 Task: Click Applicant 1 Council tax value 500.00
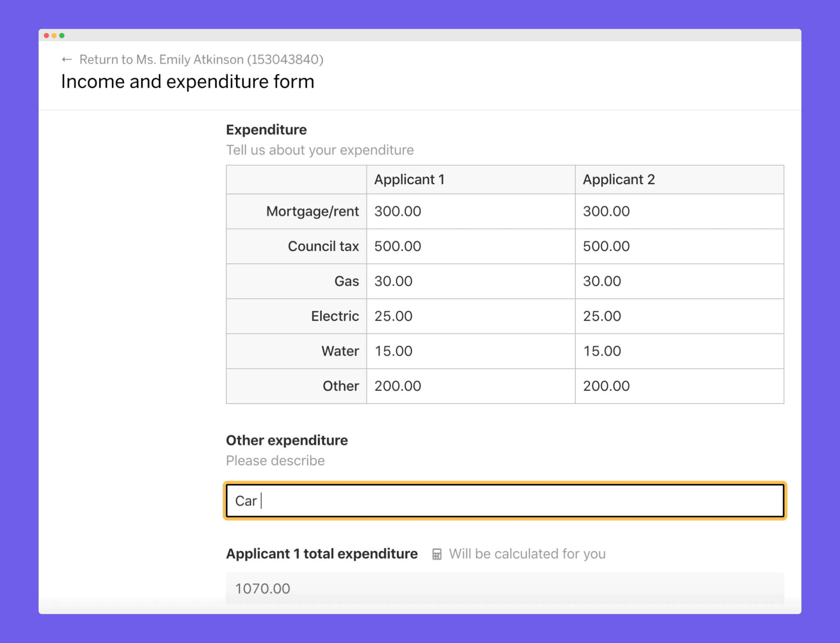397,246
